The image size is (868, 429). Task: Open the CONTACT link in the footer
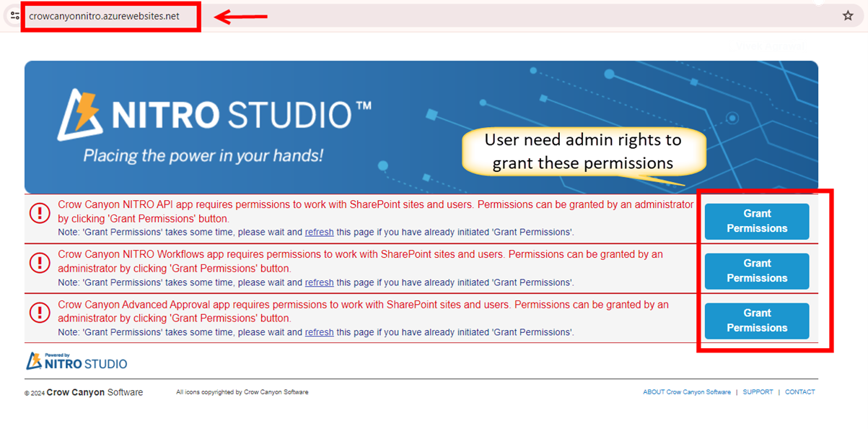[x=799, y=391]
